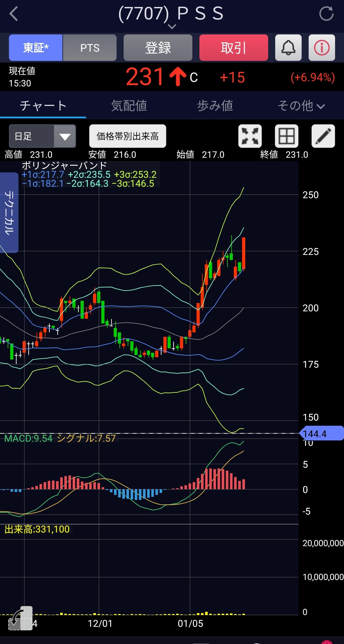This screenshot has height=644, width=344.
Task: Expand the その他 menu
Action: [x=301, y=106]
